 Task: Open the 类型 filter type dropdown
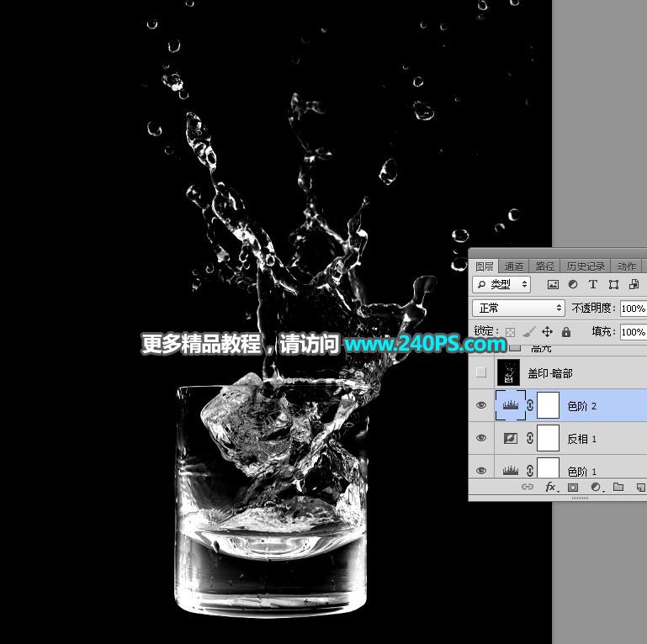[x=501, y=285]
